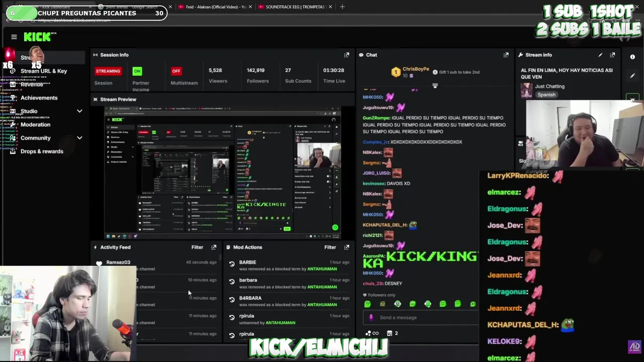Click the undo icon beside barbara
Viewport: 644px width, 362px height.
click(x=232, y=282)
